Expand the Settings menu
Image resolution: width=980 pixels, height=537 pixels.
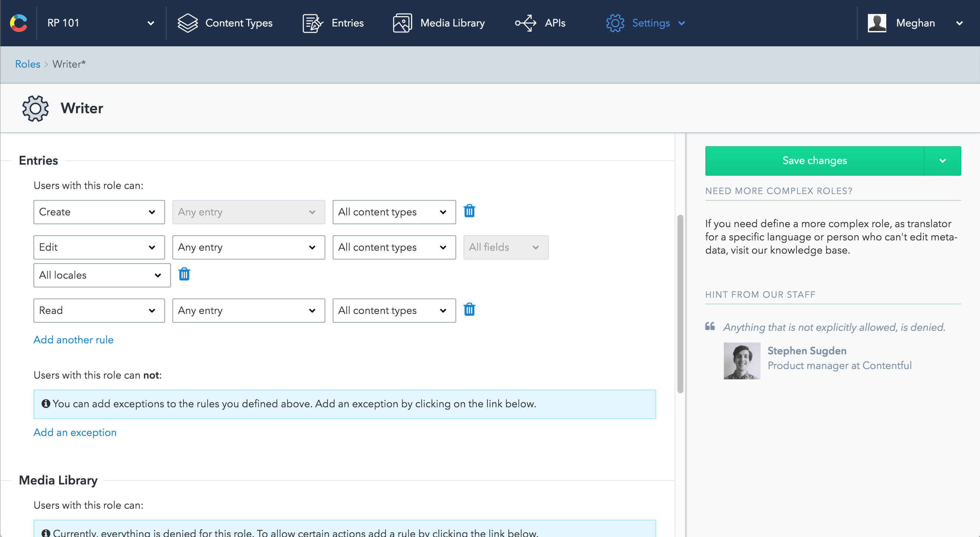click(x=645, y=23)
